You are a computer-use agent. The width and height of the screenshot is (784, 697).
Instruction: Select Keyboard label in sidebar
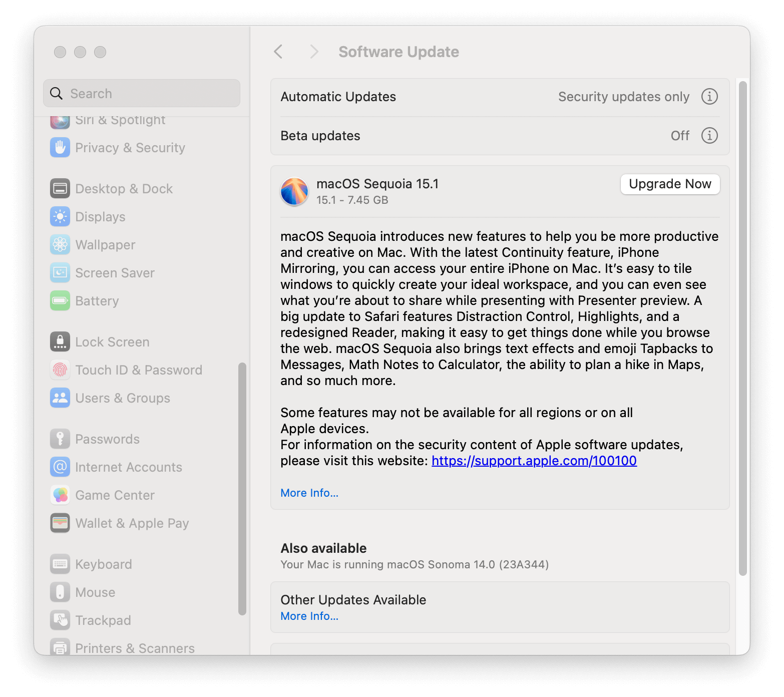[x=104, y=564]
